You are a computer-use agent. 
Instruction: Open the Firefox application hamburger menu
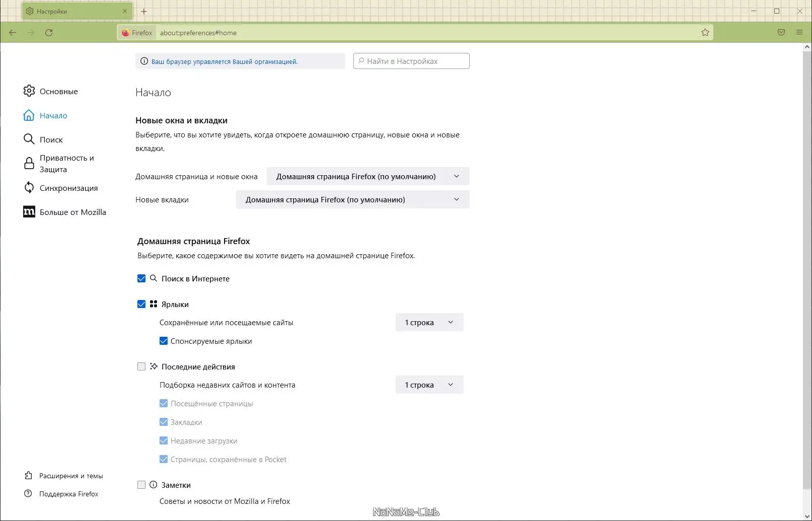[799, 32]
